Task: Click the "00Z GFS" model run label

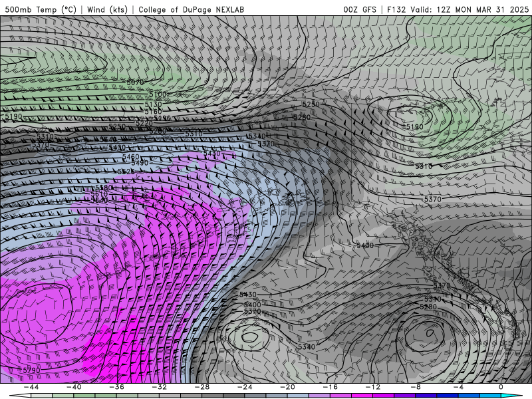Action: (x=360, y=9)
